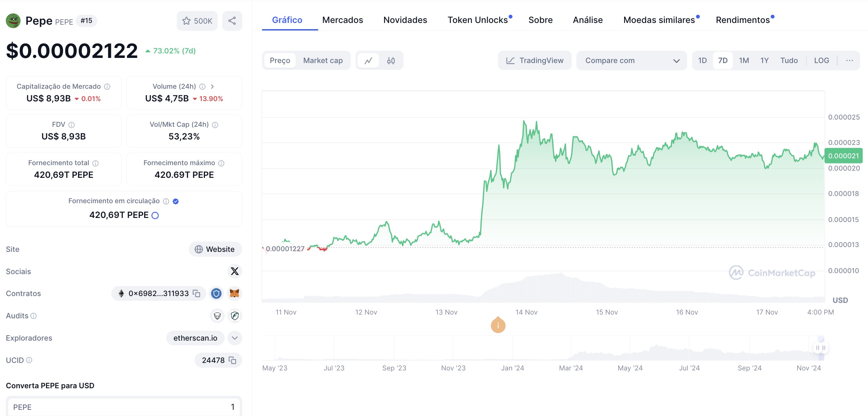Show info for Capitalização de Mercado
This screenshot has height=416, width=868.
tap(107, 87)
